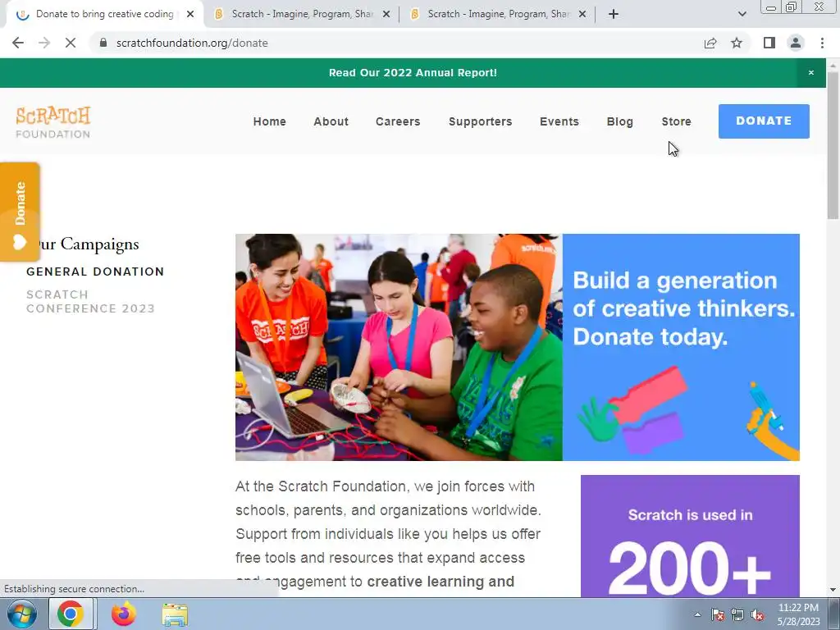The height and width of the screenshot is (630, 840).
Task: Click the padlock site info icon
Action: (103, 43)
